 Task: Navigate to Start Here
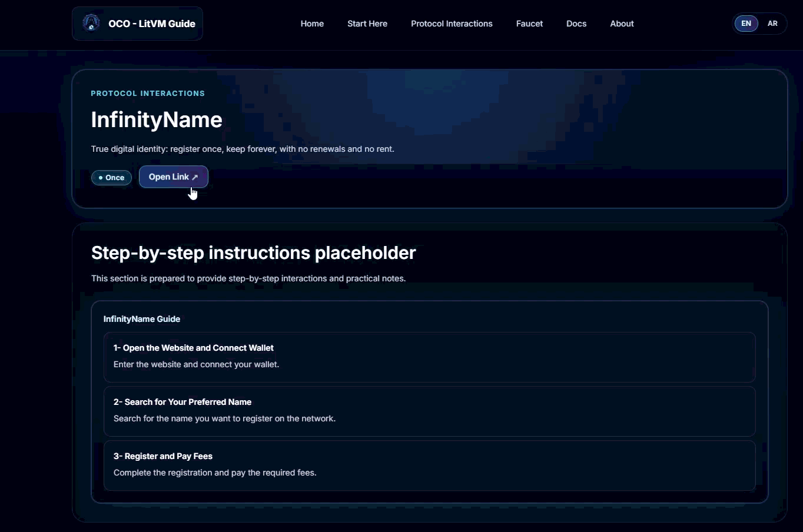[367, 24]
